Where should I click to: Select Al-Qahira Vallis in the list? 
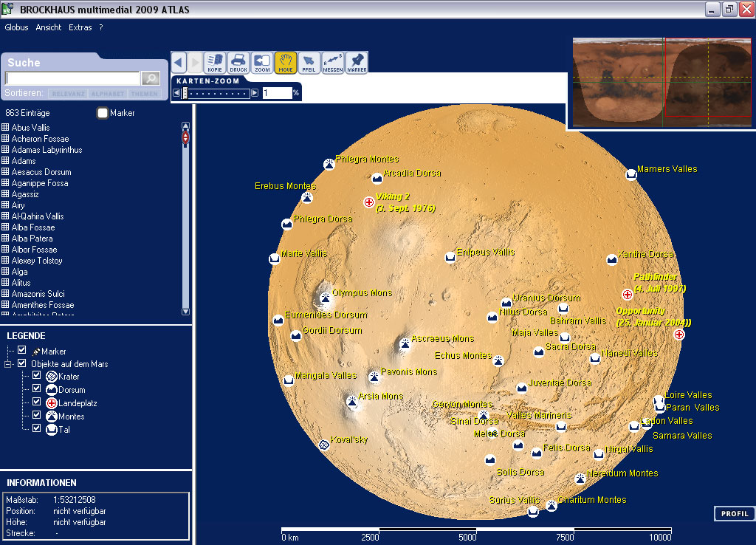pyautogui.click(x=37, y=216)
